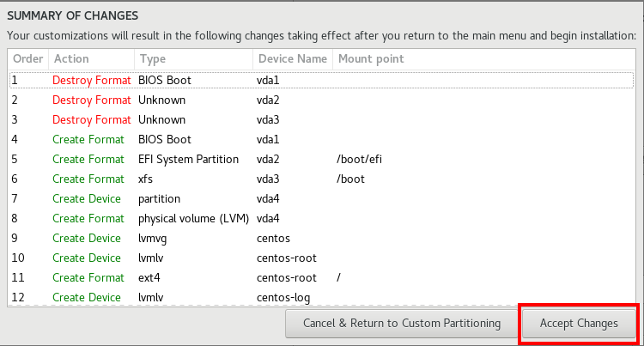Click the /boot/efi mount point cell
Viewport: 644px width, 346px height.
(x=359, y=159)
